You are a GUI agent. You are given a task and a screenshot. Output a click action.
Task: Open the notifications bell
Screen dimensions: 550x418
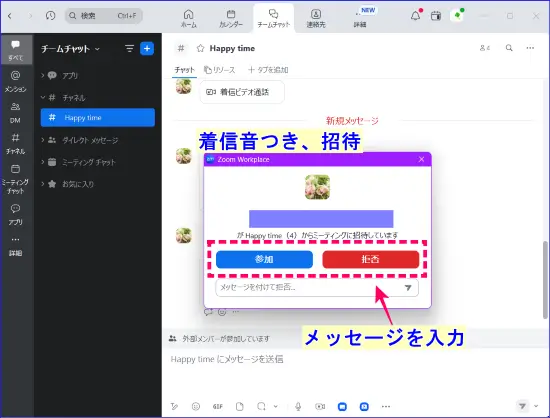click(416, 16)
